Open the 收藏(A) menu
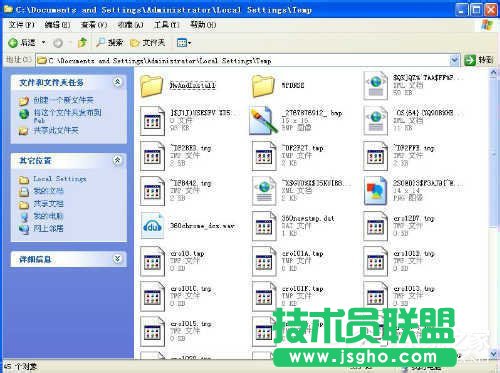Viewport: 500px width, 373px height. tap(130, 25)
